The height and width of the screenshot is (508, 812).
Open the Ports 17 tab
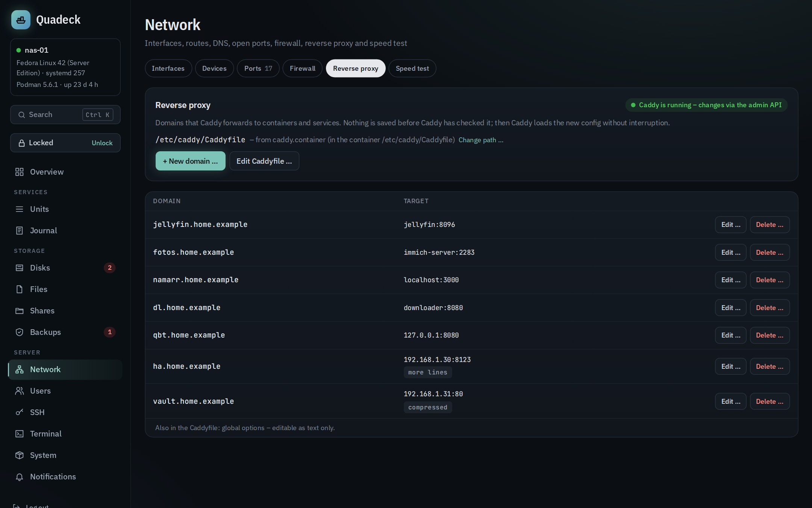point(258,68)
